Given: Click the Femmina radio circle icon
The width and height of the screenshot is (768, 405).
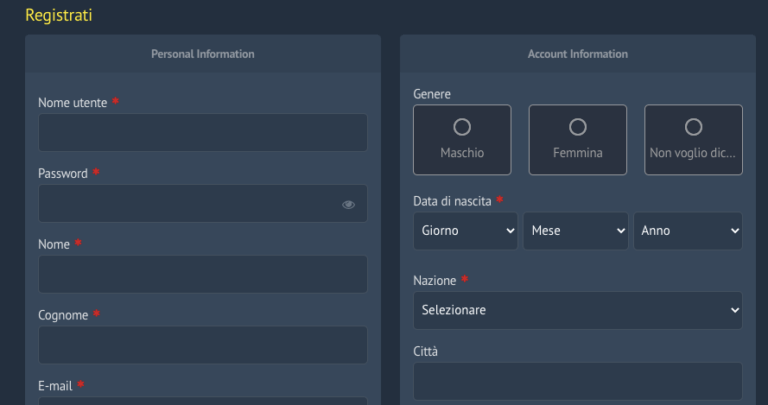Looking at the screenshot, I should pyautogui.click(x=577, y=127).
